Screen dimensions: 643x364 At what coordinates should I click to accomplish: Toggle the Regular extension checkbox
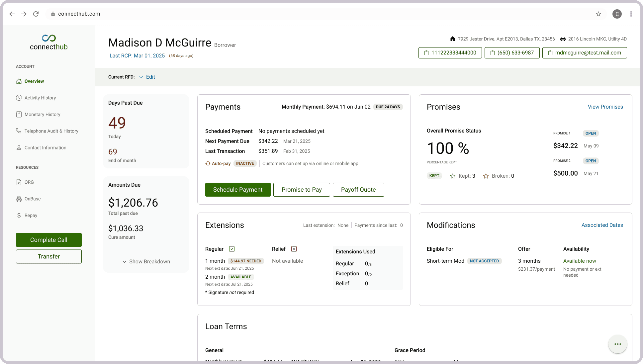tap(232, 249)
